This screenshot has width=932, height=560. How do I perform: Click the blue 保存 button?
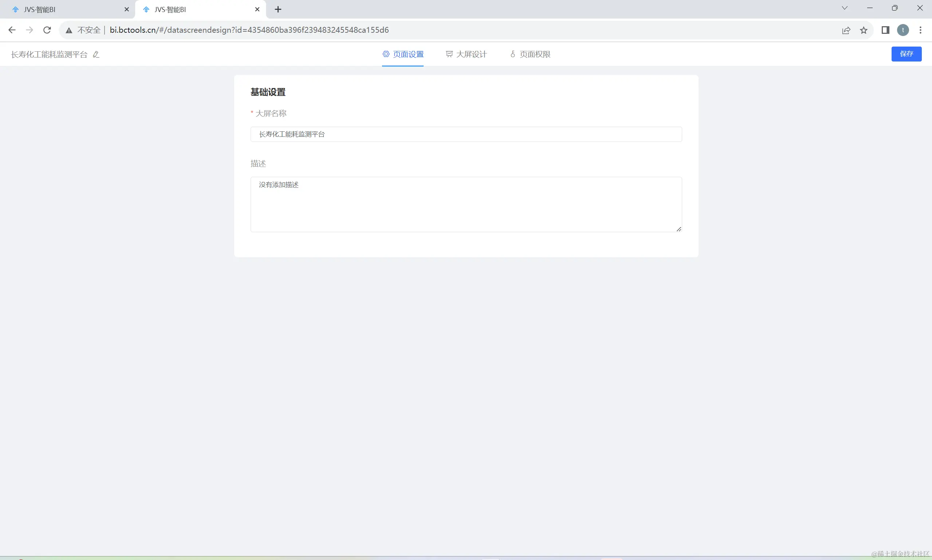pos(906,54)
